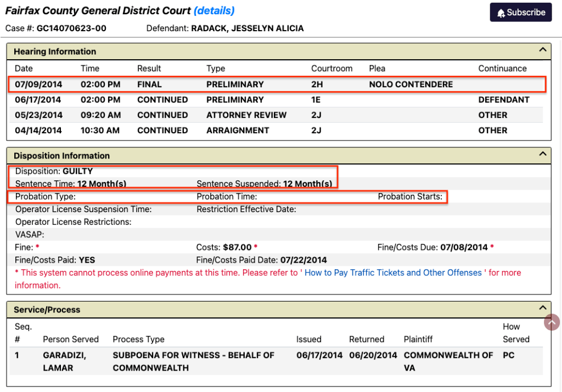This screenshot has width=562, height=392.
Task: Click the Courtroom column header
Action: (x=332, y=69)
